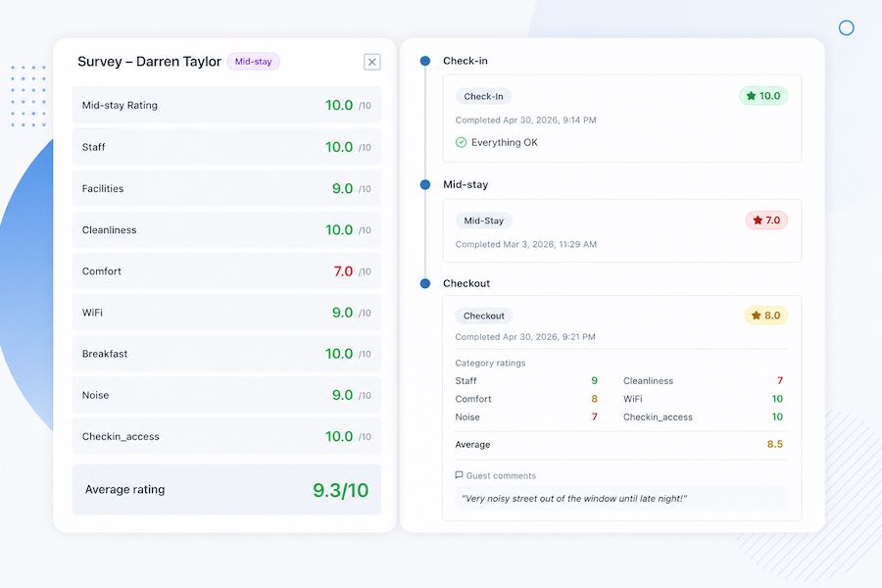Select the Comfort 7.0 row in the survey
The image size is (882, 588).
coord(226,271)
